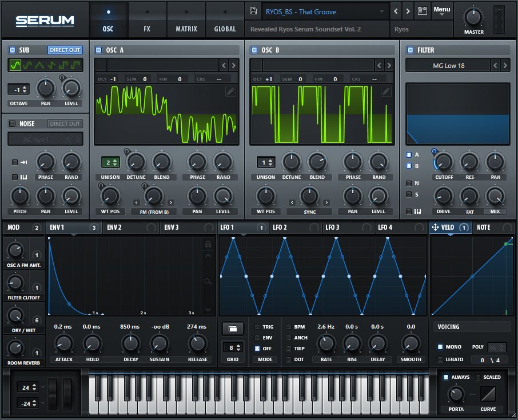
Task: Toggle filter routing checkbox A
Action: coord(409,154)
